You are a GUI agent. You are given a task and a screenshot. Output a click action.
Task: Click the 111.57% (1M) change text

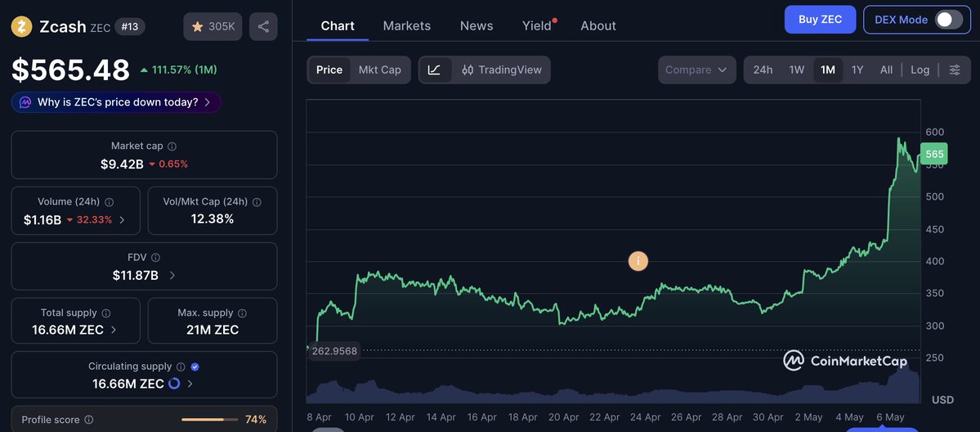point(185,70)
